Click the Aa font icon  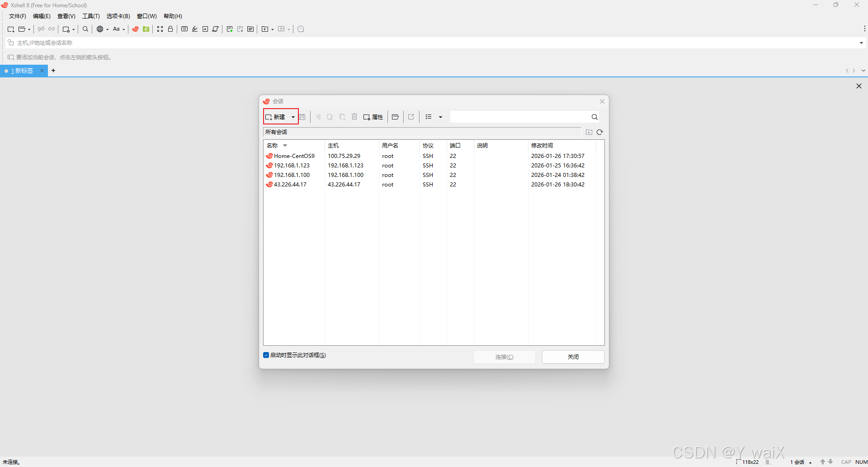click(x=116, y=29)
